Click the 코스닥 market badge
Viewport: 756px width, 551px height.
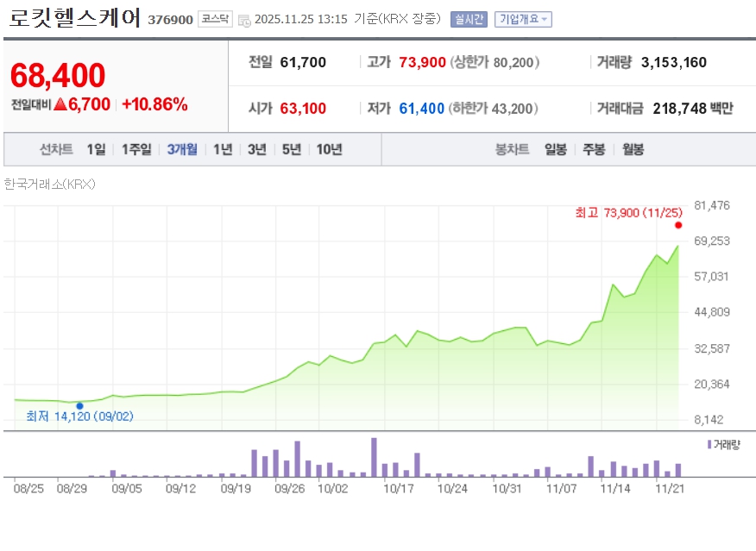click(214, 19)
